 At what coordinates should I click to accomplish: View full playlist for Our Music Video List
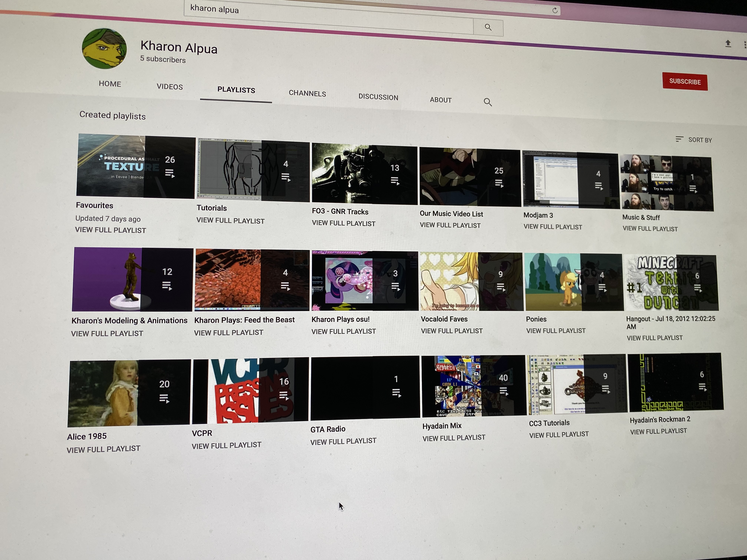(x=450, y=225)
